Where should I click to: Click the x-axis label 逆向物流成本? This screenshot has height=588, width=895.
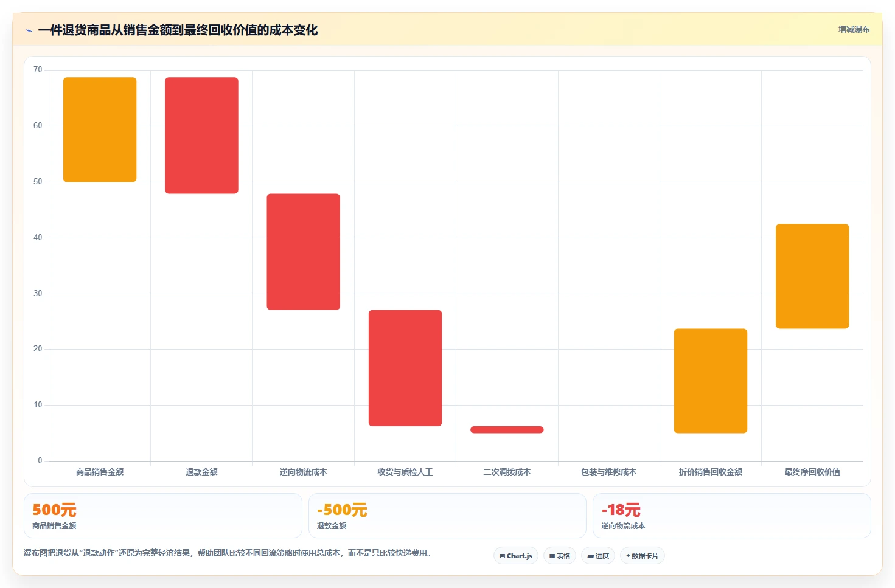pyautogui.click(x=304, y=472)
